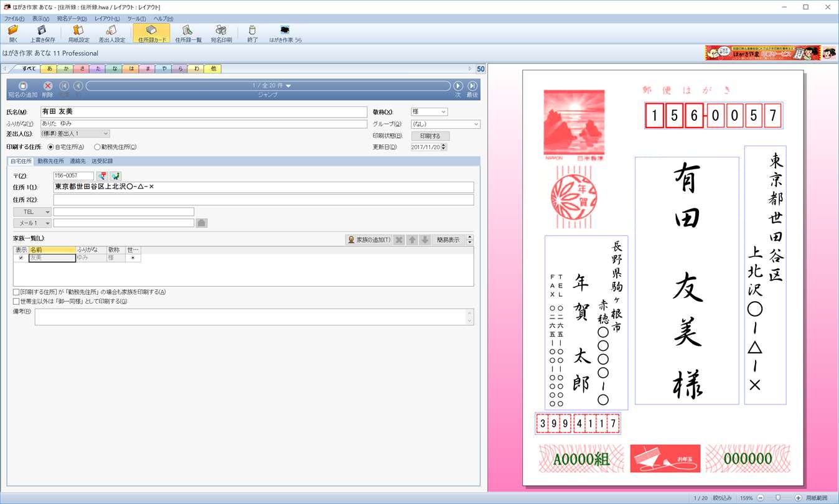The width and height of the screenshot is (839, 504).
Task: Go to the previous record
Action: (78, 86)
